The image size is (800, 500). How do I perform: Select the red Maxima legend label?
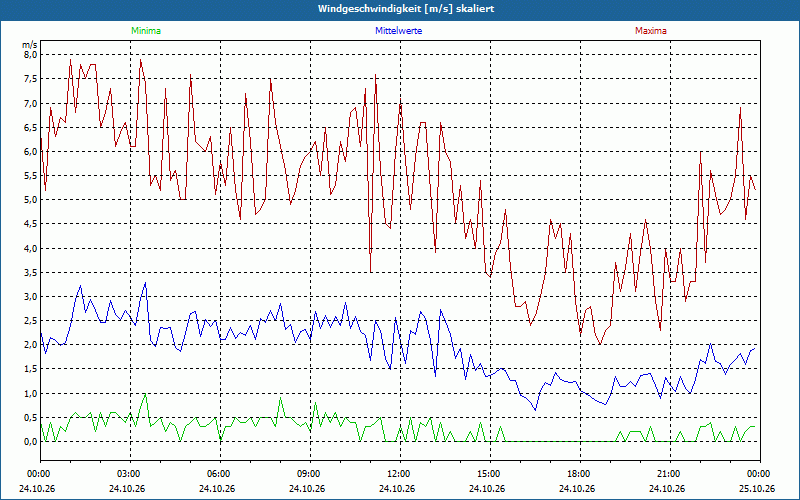pyautogui.click(x=651, y=31)
